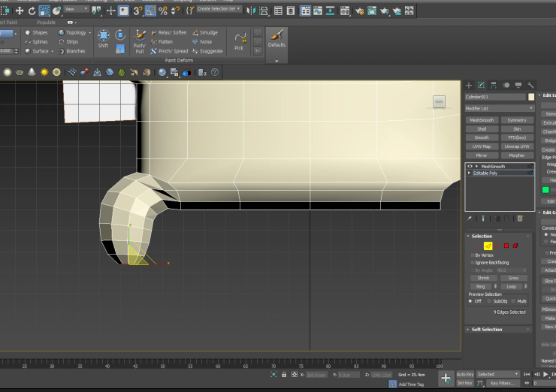
Task: Open the Utilities wrench panel
Action: [x=530, y=86]
